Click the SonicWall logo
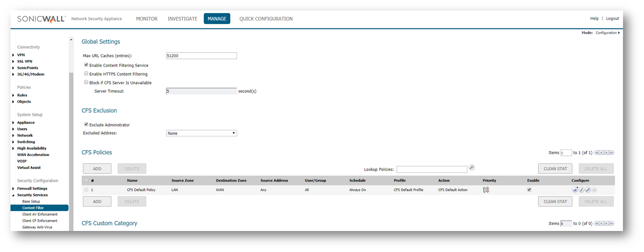The width and height of the screenshot is (644, 252). [41, 18]
